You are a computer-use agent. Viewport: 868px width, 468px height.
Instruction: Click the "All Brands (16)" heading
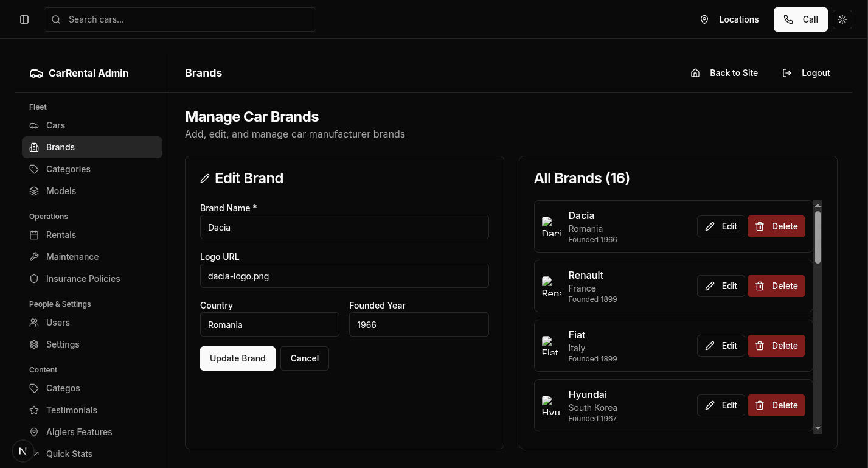(582, 178)
